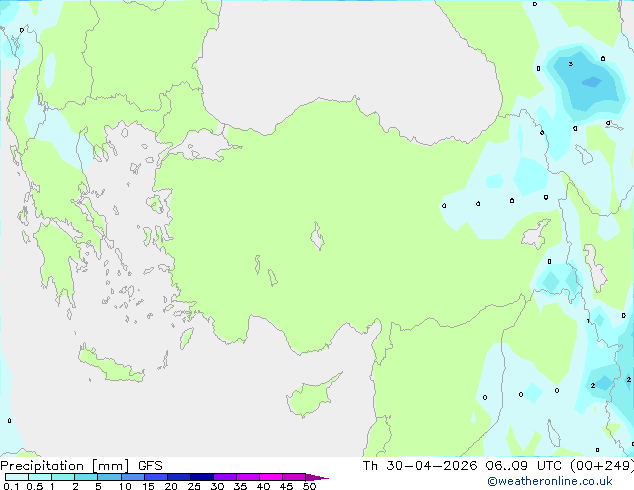Click the 25–30 mm dark navy swatch
This screenshot has height=490, width=634.
[x=202, y=477]
